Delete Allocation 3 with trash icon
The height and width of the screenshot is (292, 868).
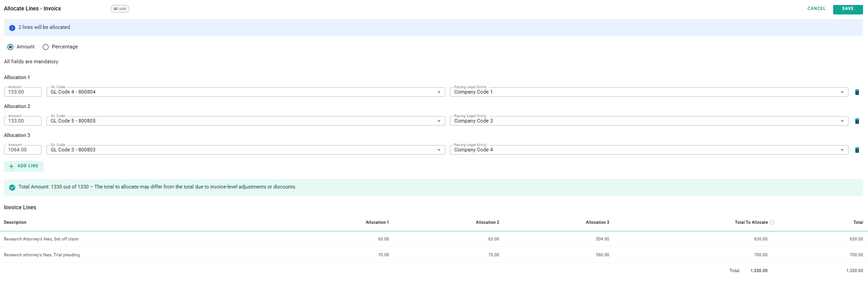pos(857,150)
